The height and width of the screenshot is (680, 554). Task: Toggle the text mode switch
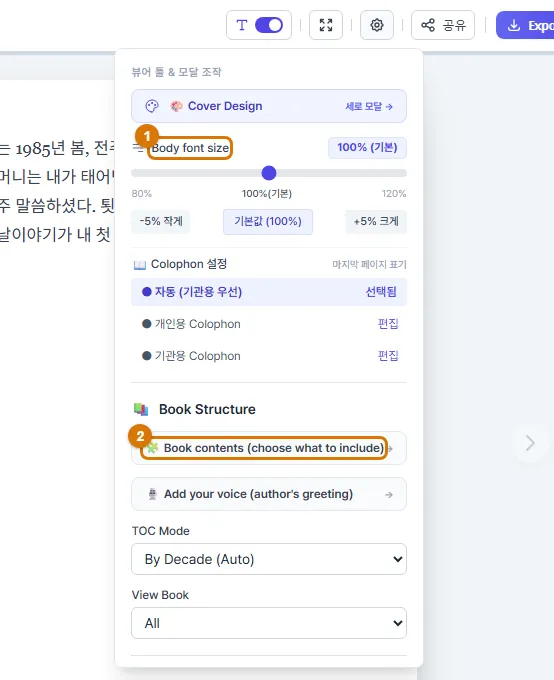(269, 25)
